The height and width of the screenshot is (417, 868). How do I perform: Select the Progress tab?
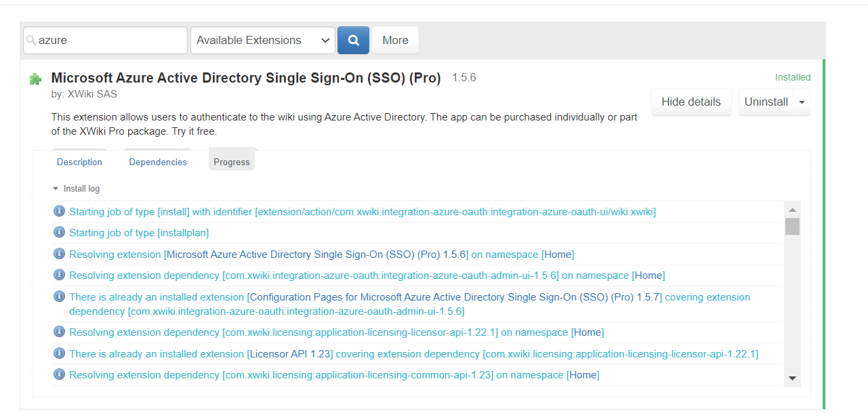click(x=232, y=162)
